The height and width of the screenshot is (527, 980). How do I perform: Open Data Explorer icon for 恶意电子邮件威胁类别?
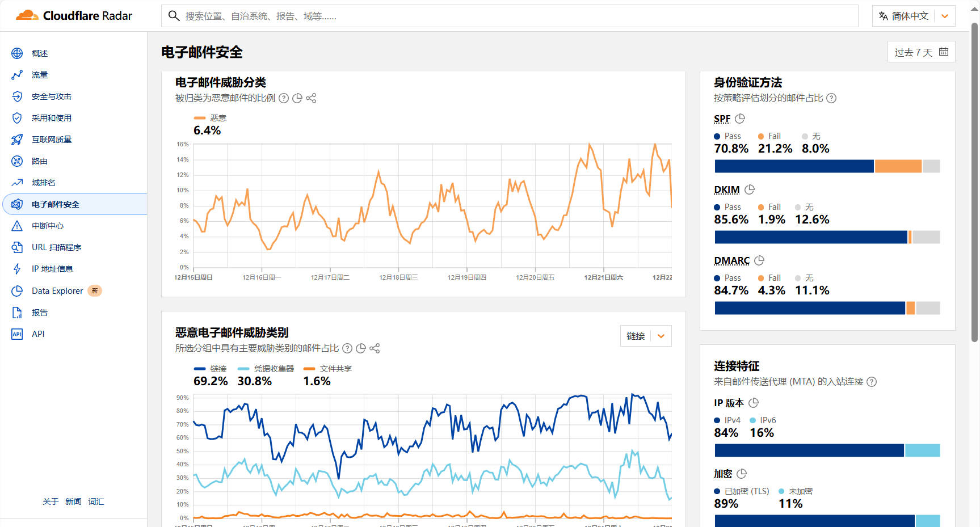pyautogui.click(x=361, y=348)
